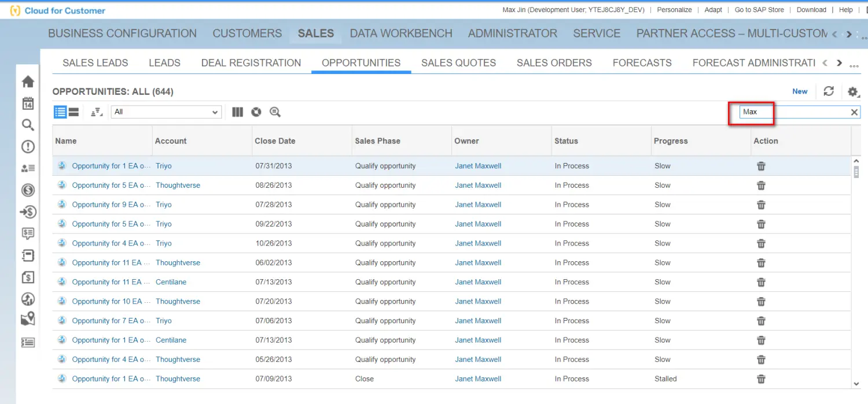Switch to Forecasts tab
The height and width of the screenshot is (404, 868).
tap(642, 63)
